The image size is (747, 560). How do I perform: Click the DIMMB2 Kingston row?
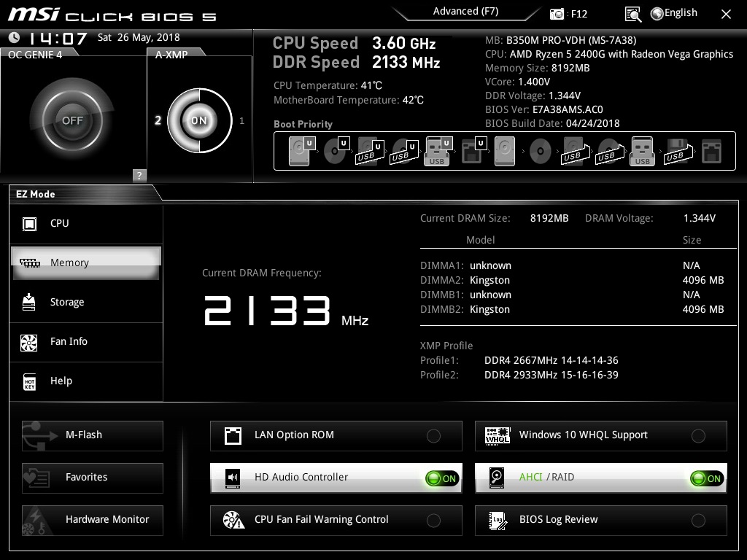tap(572, 309)
